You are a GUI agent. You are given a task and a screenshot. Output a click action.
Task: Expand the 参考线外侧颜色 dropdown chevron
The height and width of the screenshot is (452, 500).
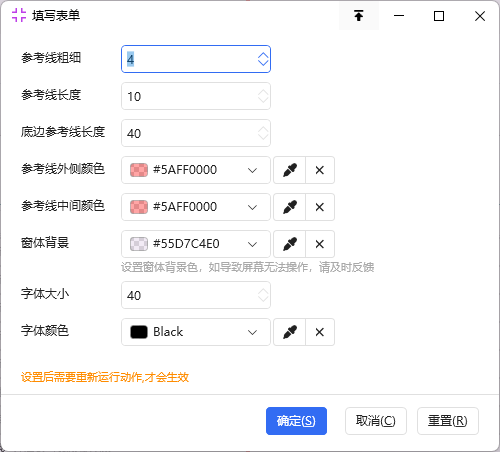click(x=252, y=170)
